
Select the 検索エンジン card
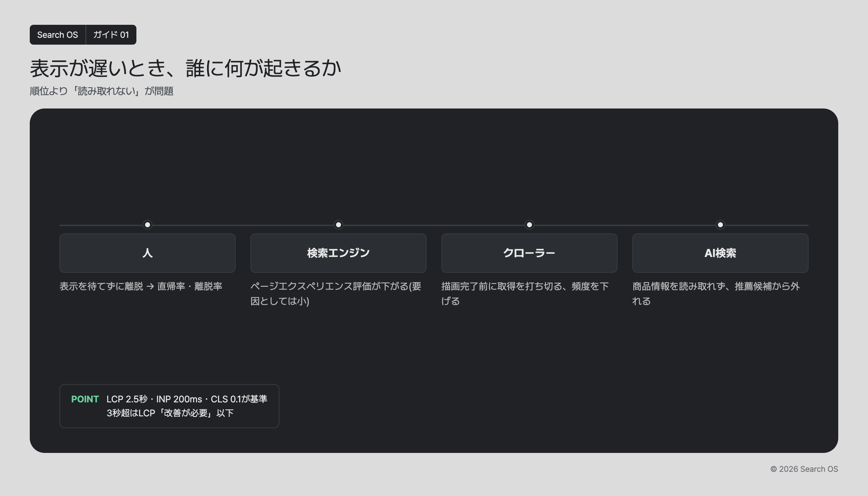click(338, 253)
